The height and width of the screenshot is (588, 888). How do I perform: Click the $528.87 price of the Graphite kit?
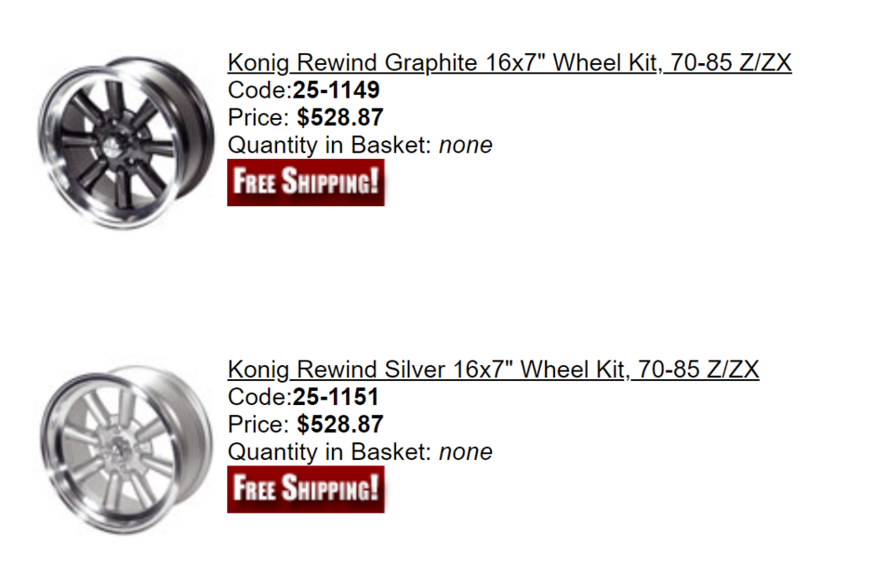(x=340, y=118)
